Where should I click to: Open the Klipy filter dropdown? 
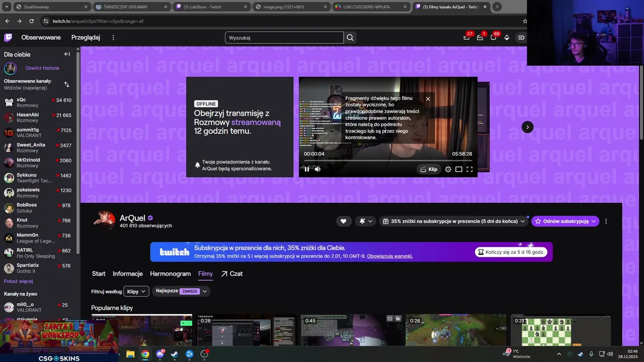point(136,291)
